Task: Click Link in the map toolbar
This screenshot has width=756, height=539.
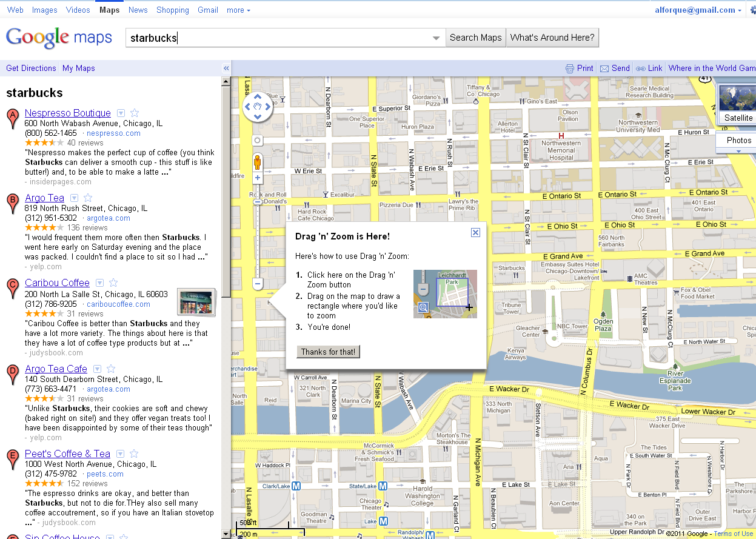Action: pos(649,69)
